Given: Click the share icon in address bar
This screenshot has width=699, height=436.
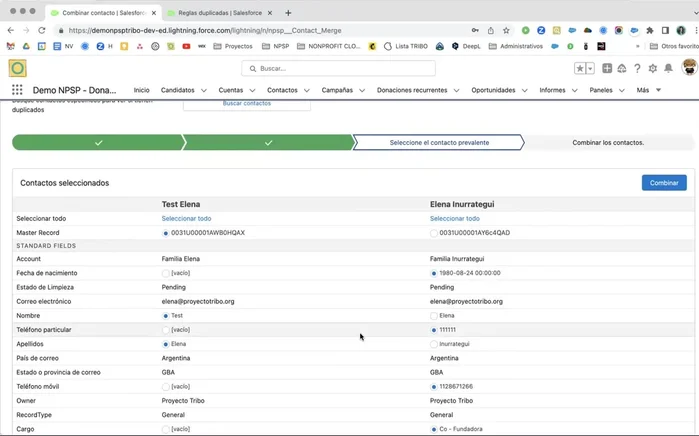Looking at the screenshot, I should (x=490, y=30).
